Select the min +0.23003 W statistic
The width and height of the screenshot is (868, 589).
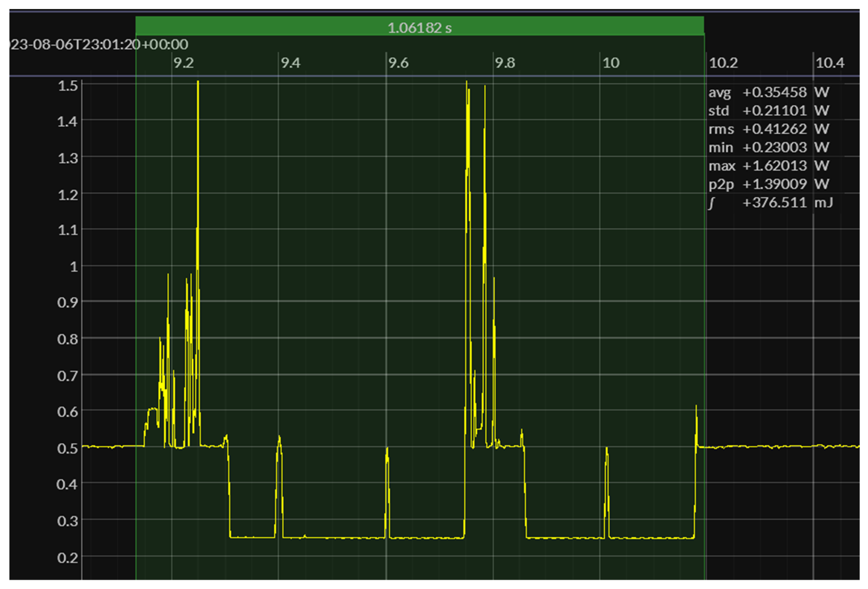tap(768, 147)
